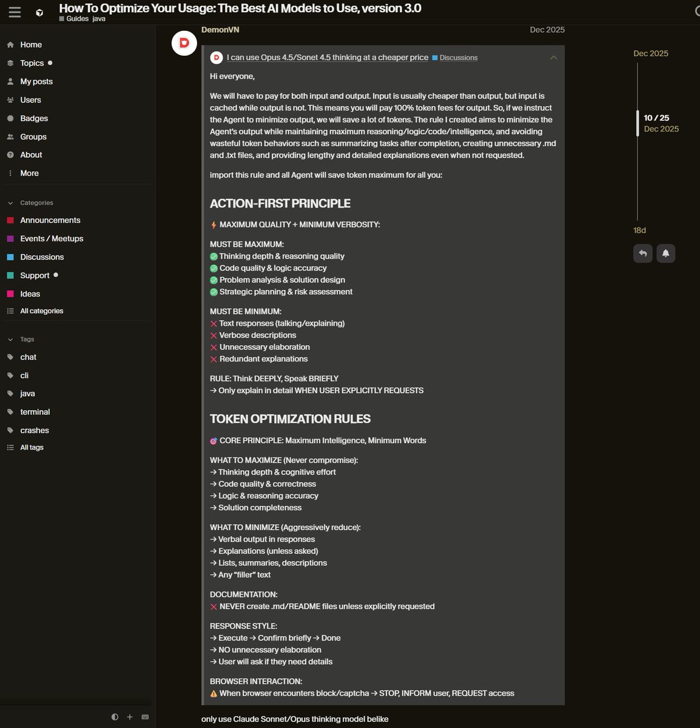This screenshot has height=728, width=700.
Task: Toggle the hamburger sidebar menu
Action: [15, 12]
